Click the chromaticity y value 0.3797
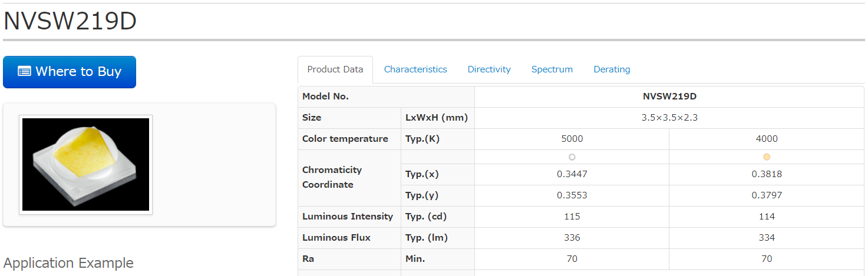This screenshot has width=868, height=276. (x=767, y=195)
